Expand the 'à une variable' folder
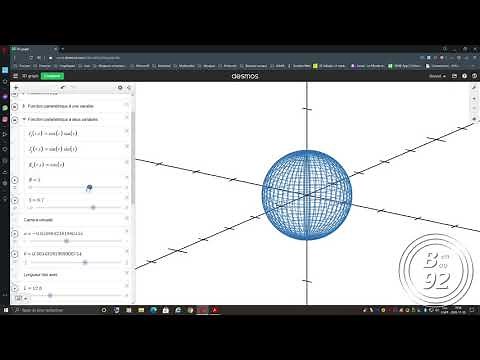 [x=24, y=106]
